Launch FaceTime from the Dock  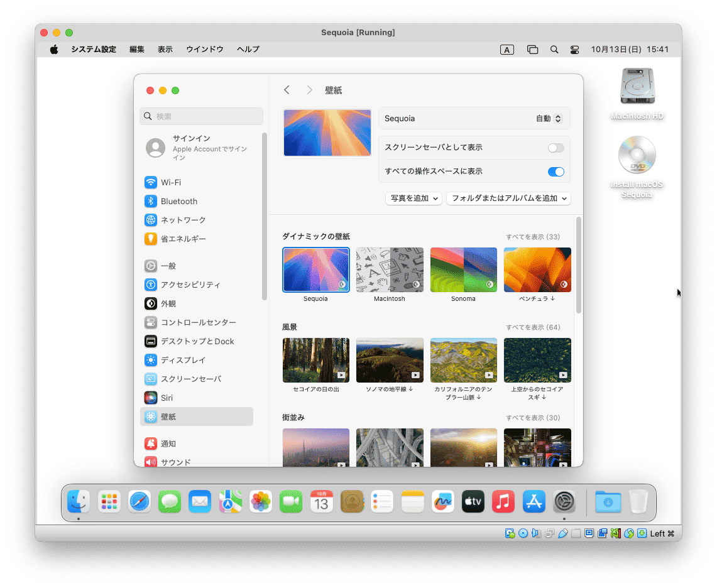[x=291, y=501]
